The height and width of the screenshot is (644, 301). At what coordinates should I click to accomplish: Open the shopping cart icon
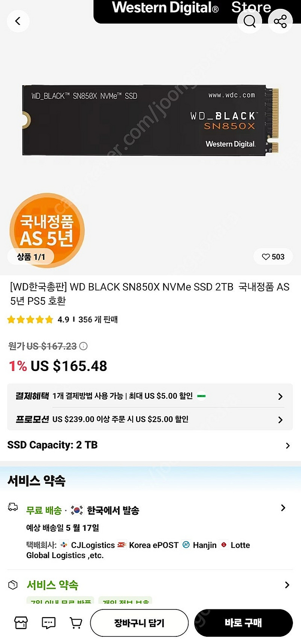point(76,623)
